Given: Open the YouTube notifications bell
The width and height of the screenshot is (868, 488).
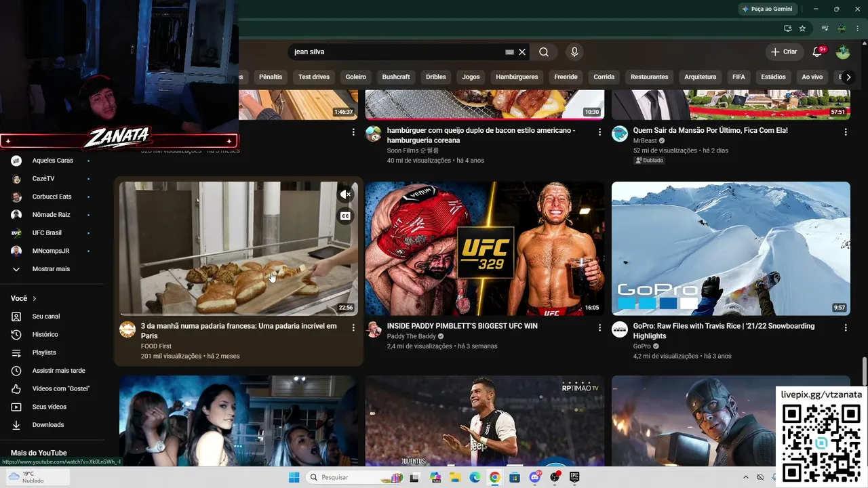Looking at the screenshot, I should point(817,52).
